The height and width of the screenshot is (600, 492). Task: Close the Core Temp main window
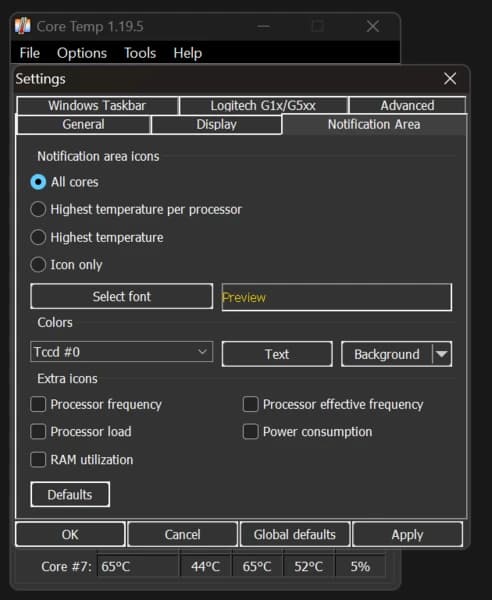(373, 26)
